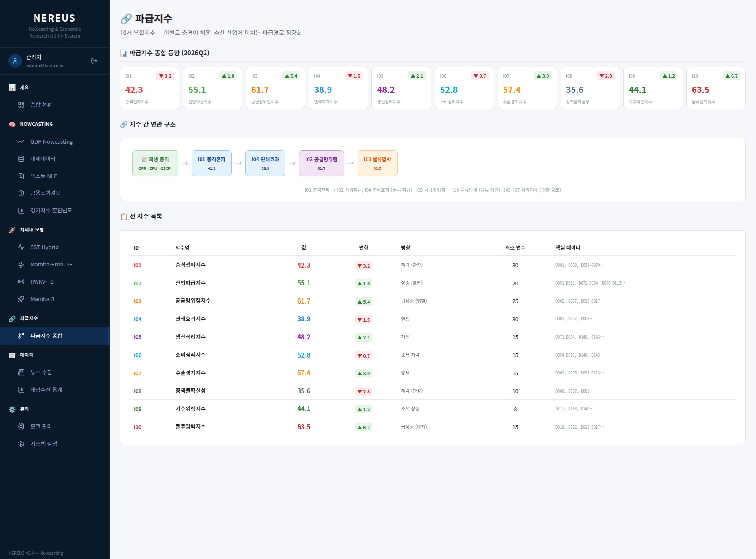Click the 데이터 section newspaper icon
This screenshot has width=756, height=559.
tap(12, 355)
